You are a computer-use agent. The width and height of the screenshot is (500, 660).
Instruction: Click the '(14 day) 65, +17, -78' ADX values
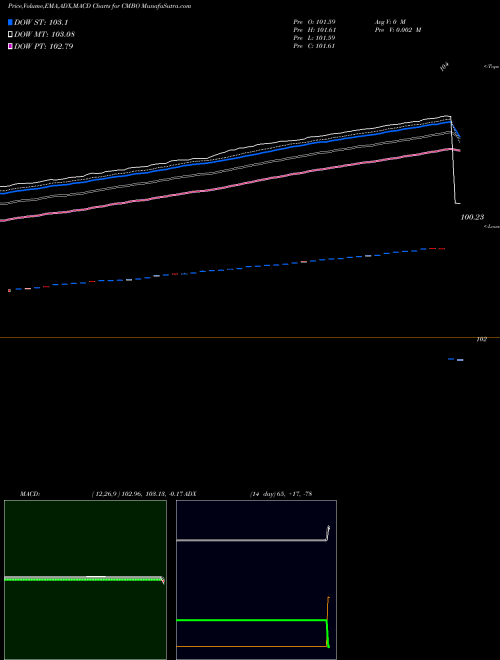coord(281,494)
